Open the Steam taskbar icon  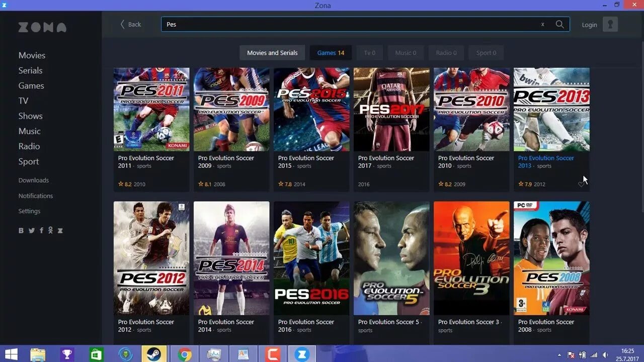coord(154,354)
